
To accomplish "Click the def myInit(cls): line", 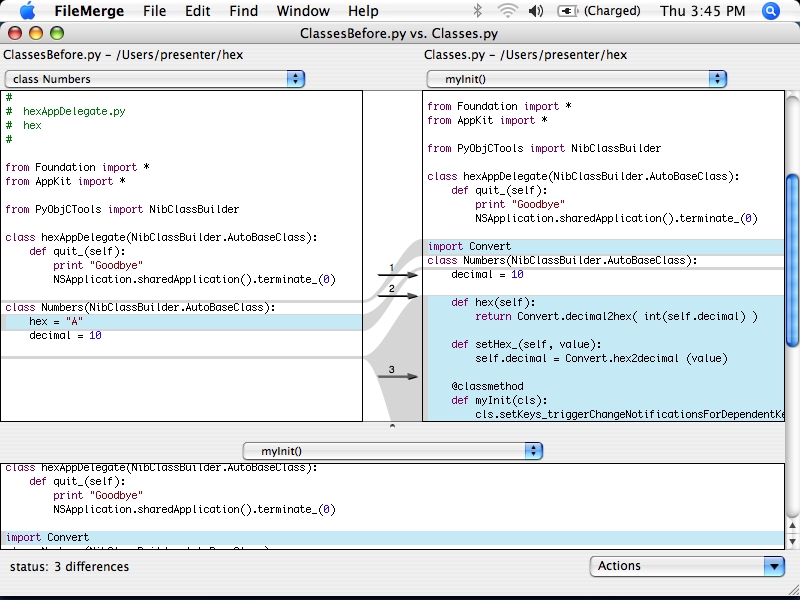I will [499, 401].
